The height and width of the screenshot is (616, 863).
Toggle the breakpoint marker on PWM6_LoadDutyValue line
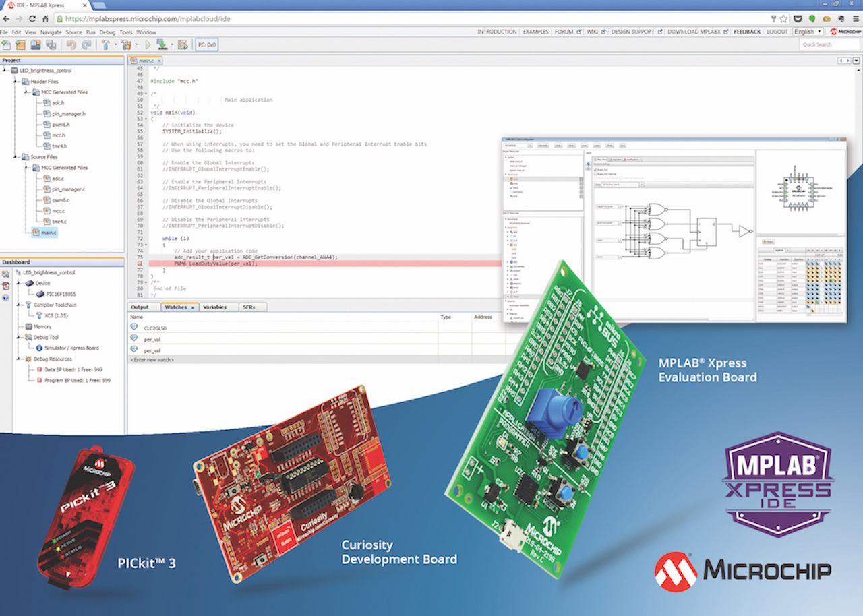pyautogui.click(x=140, y=264)
